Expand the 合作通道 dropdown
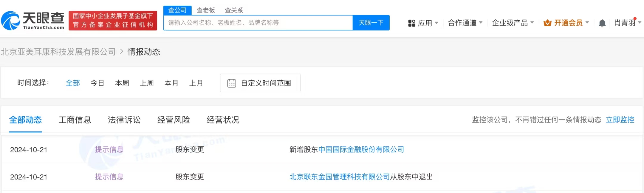 tap(465, 23)
